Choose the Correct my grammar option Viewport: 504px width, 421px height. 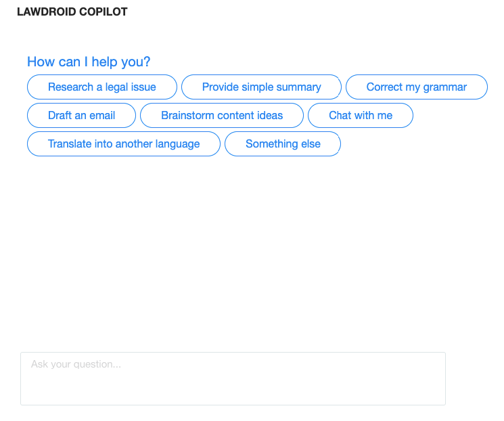coord(417,87)
